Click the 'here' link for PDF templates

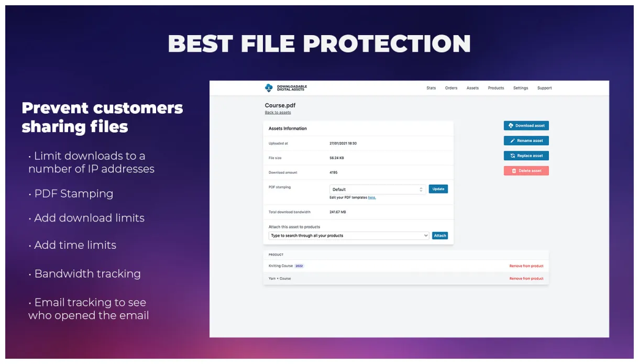click(x=371, y=197)
